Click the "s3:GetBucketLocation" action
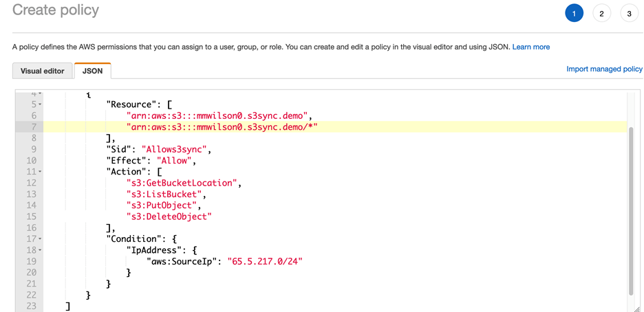Viewport: 644px width, 312px height. point(182,183)
